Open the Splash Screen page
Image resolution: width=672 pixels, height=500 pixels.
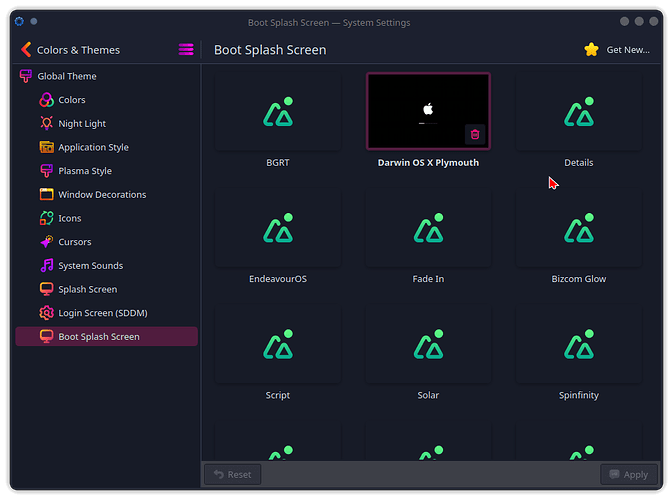pyautogui.click(x=106, y=289)
